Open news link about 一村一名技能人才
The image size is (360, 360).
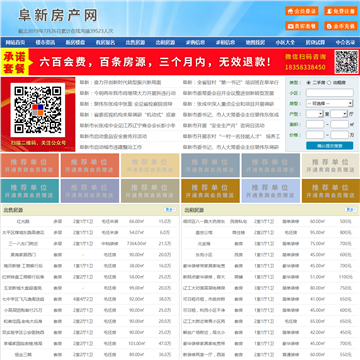point(231,136)
